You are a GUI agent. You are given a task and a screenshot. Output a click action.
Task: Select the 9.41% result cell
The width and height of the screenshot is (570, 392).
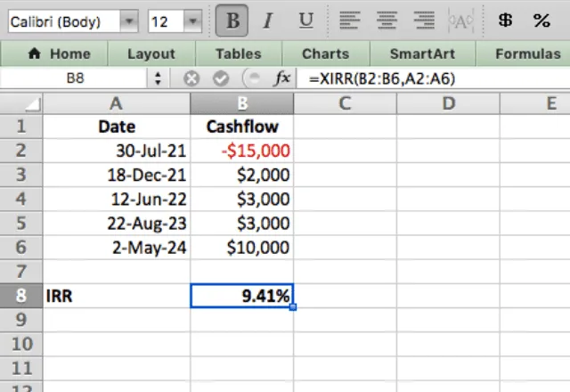(241, 296)
